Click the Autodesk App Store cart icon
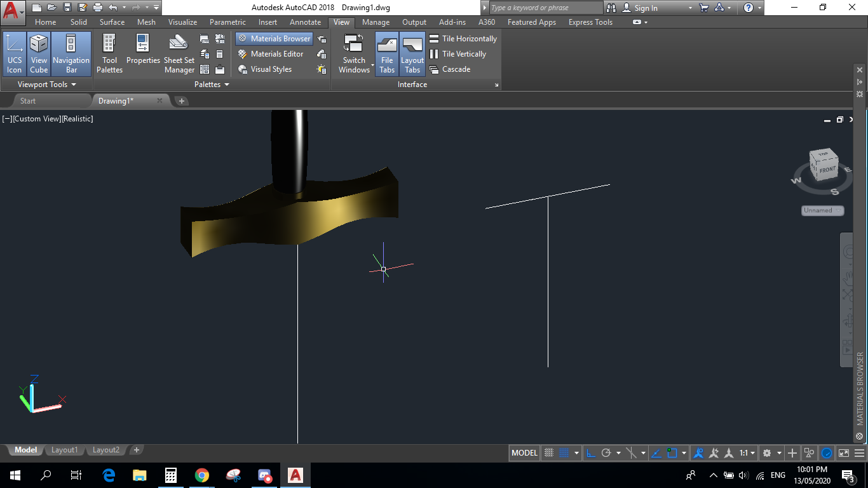The image size is (868, 488). 704,8
